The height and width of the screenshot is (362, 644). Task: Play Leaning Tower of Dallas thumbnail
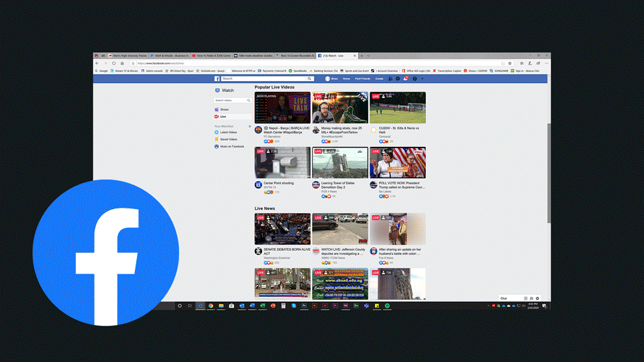click(x=340, y=162)
